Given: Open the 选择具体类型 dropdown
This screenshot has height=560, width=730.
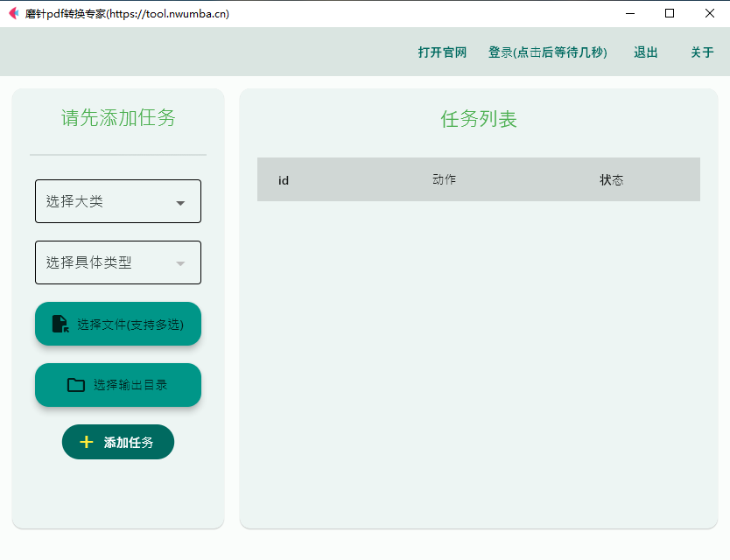Looking at the screenshot, I should click(118, 262).
